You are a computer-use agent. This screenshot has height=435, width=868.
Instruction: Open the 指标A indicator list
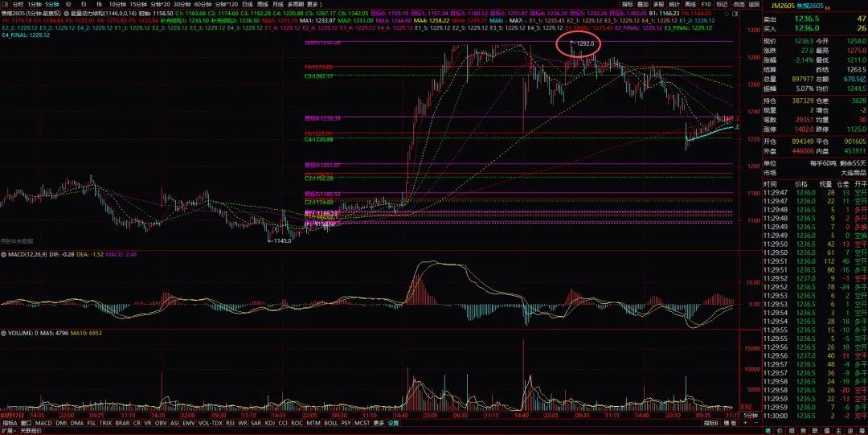(10, 423)
